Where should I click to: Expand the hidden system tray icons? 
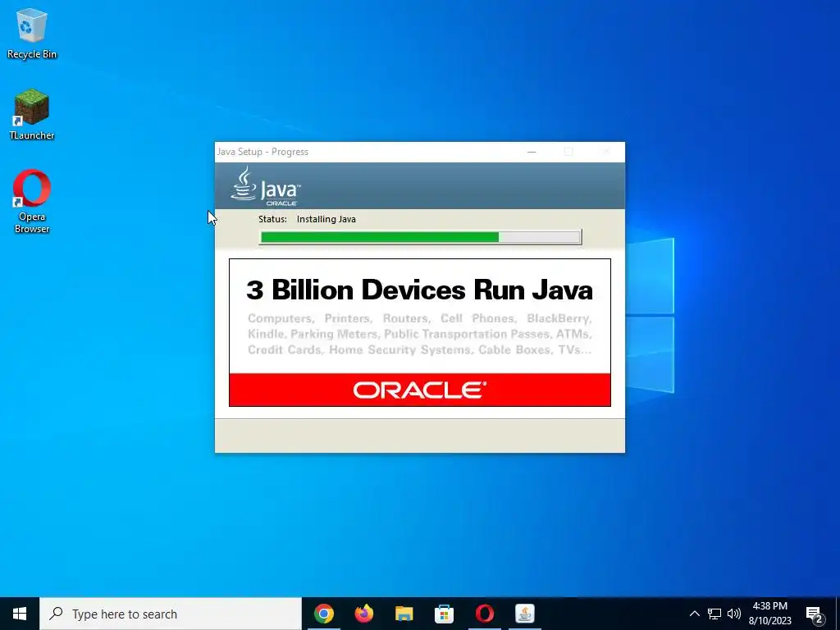click(694, 614)
